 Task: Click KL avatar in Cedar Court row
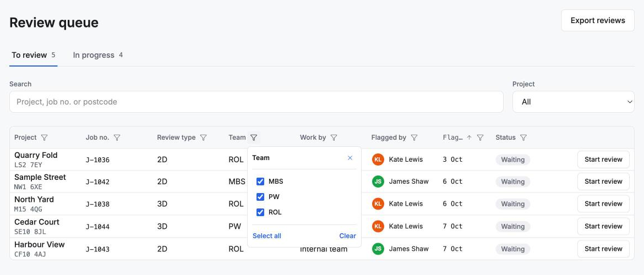pos(378,226)
